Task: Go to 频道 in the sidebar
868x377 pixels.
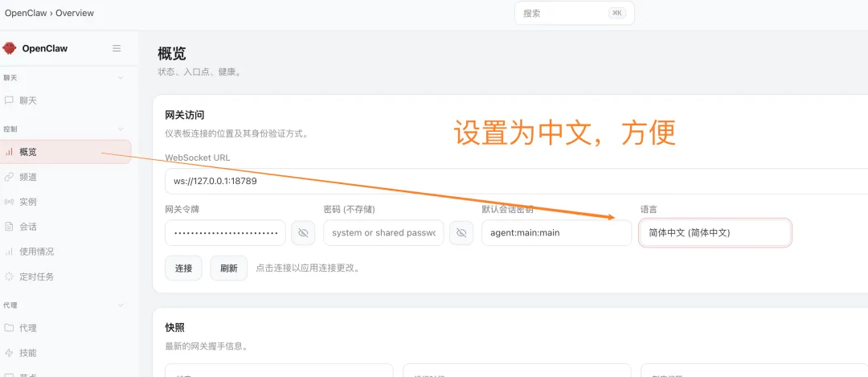Action: click(66, 177)
